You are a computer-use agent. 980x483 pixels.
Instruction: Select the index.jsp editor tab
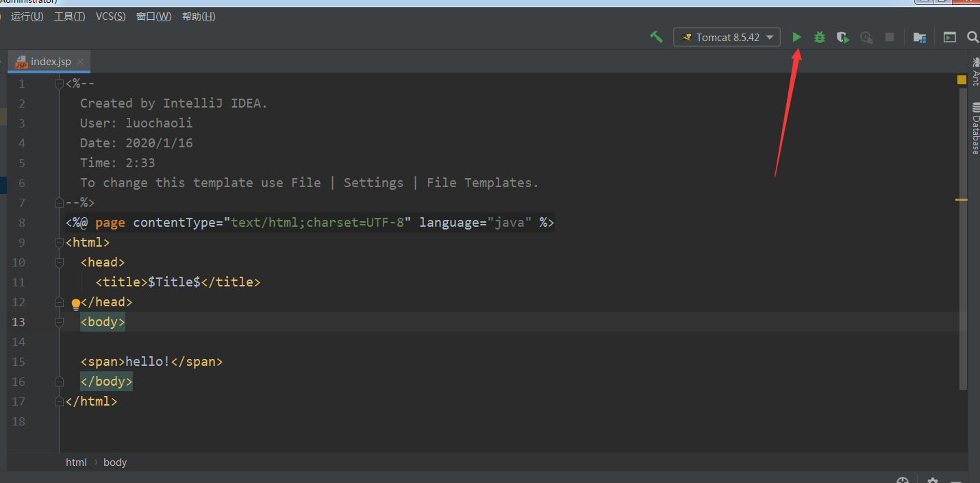point(50,62)
